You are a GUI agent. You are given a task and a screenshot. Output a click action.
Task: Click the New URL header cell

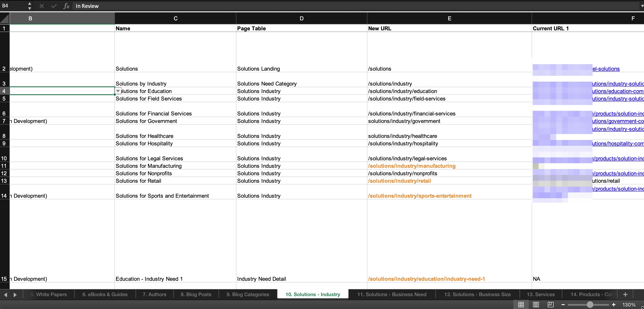[449, 28]
